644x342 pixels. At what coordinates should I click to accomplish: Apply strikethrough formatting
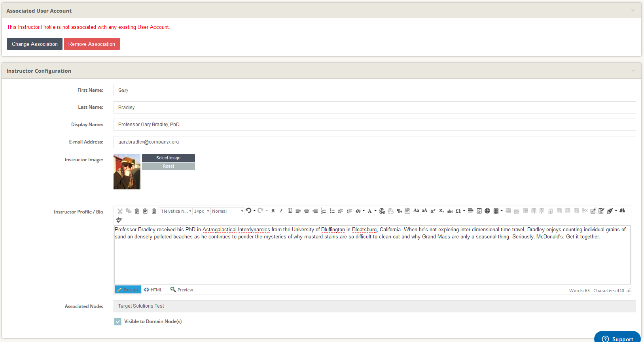click(450, 211)
